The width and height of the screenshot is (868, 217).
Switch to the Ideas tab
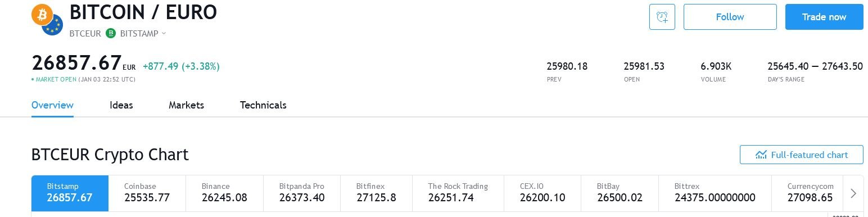click(121, 105)
